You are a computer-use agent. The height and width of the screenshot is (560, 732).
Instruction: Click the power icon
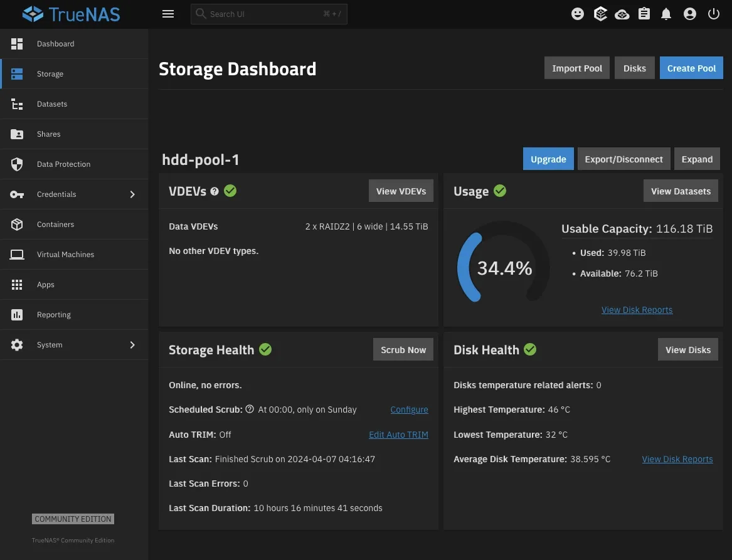(713, 14)
